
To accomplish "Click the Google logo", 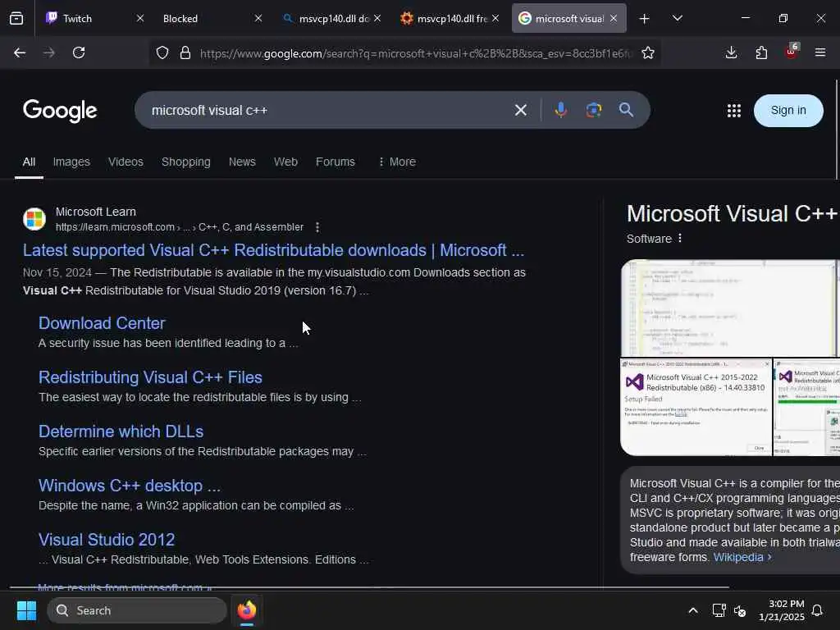I will click(x=60, y=111).
